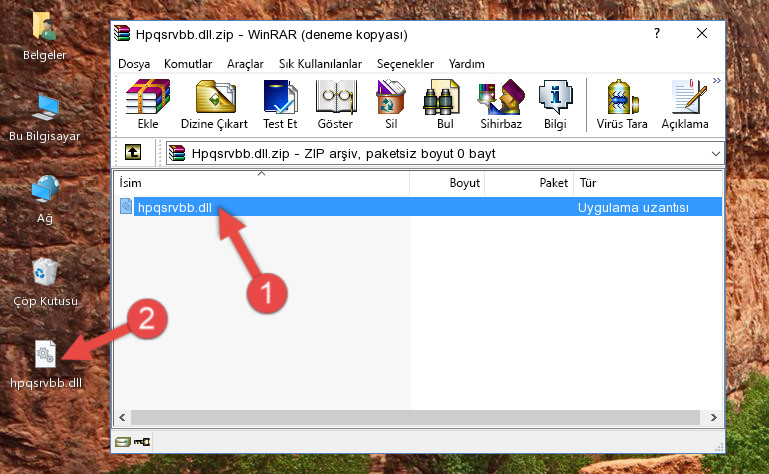Start Virüs Tara scan
The height and width of the screenshot is (474, 769).
622,105
